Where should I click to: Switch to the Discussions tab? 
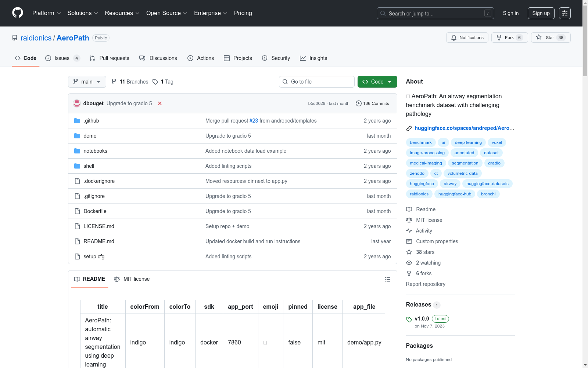click(x=158, y=58)
